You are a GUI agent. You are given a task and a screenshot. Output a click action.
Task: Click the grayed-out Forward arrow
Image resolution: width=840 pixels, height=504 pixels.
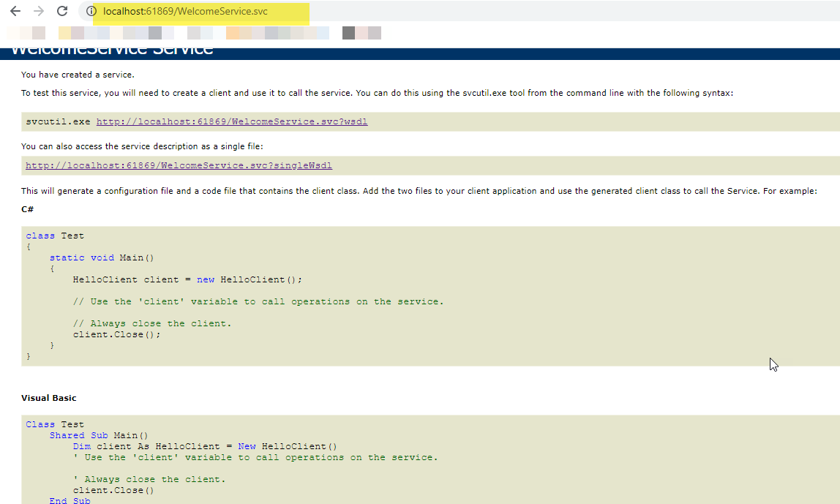point(39,11)
